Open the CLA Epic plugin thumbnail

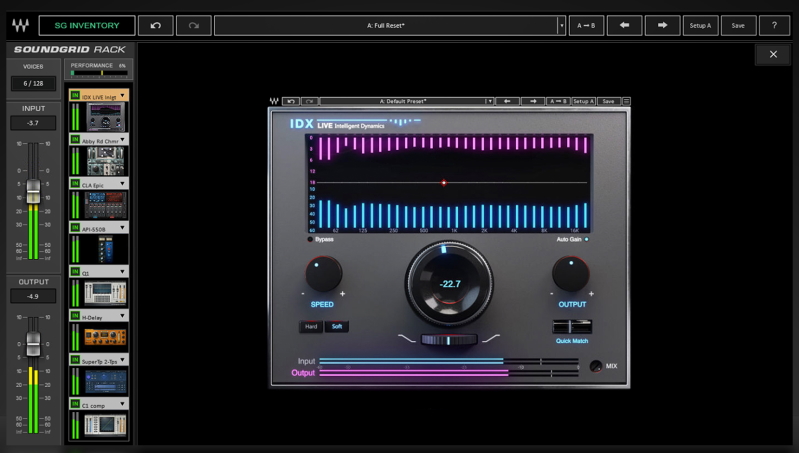click(x=105, y=205)
